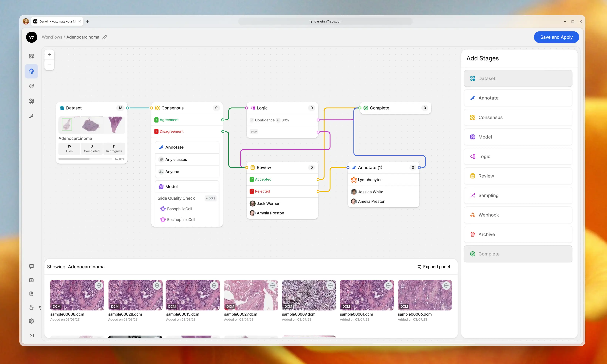
Task: Toggle selection circle on sample00008.dcm thumbnail
Action: click(99, 286)
